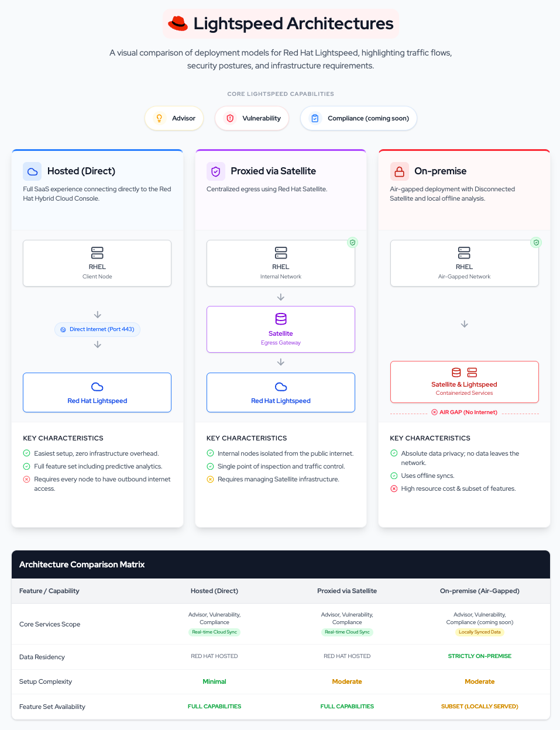Click 'Real-time Cloud Sync' badge under Proxied via Satellite

[x=347, y=632]
